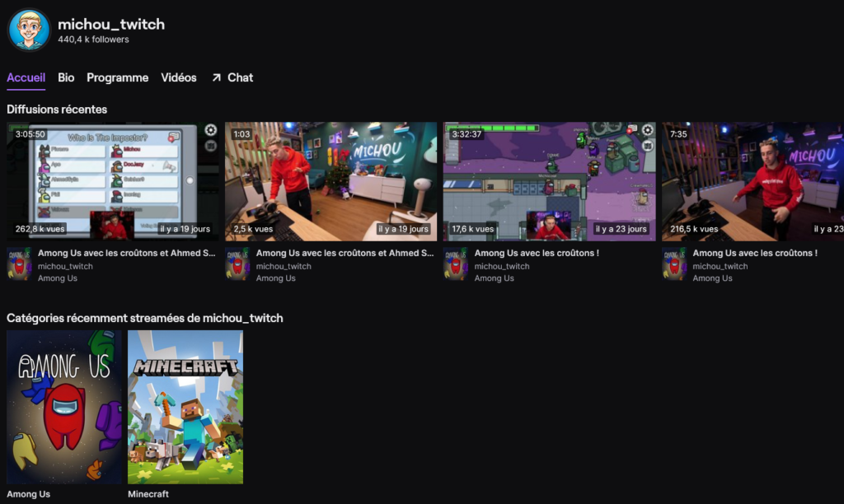The width and height of the screenshot is (844, 504).
Task: Click the 2,5 k vues badge
Action: click(x=253, y=229)
